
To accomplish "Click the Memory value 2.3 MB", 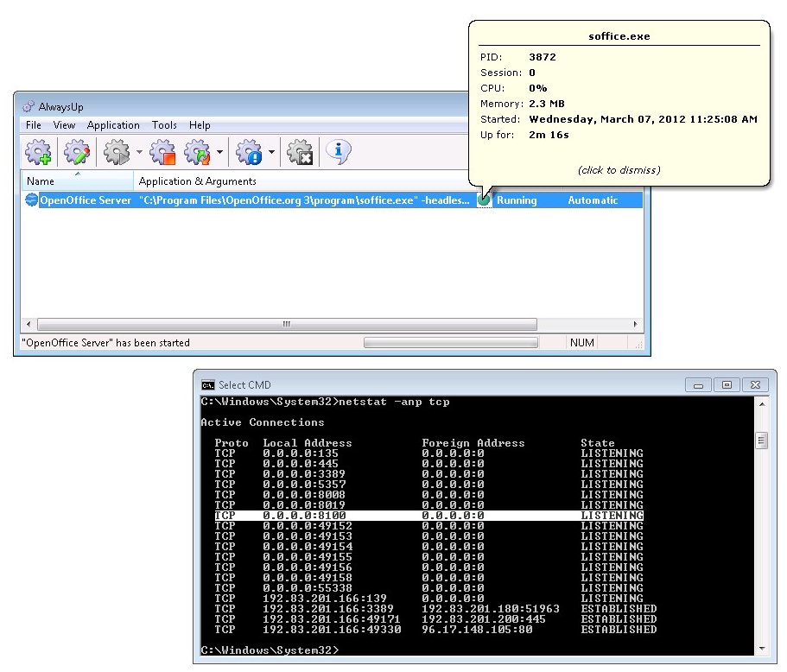I will pos(547,104).
